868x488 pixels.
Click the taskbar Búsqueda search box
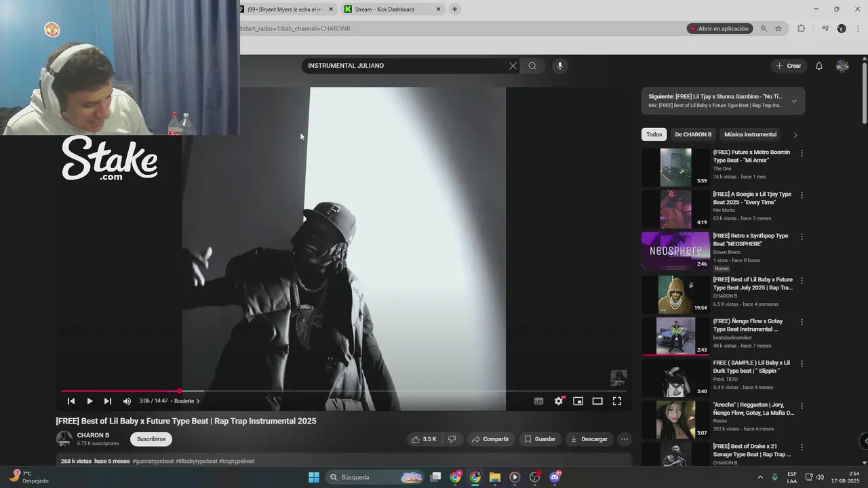375,477
